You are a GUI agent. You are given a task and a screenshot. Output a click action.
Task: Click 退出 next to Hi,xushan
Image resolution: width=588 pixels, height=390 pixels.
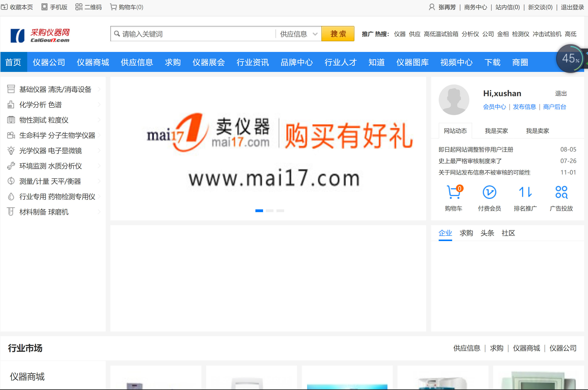click(x=561, y=94)
